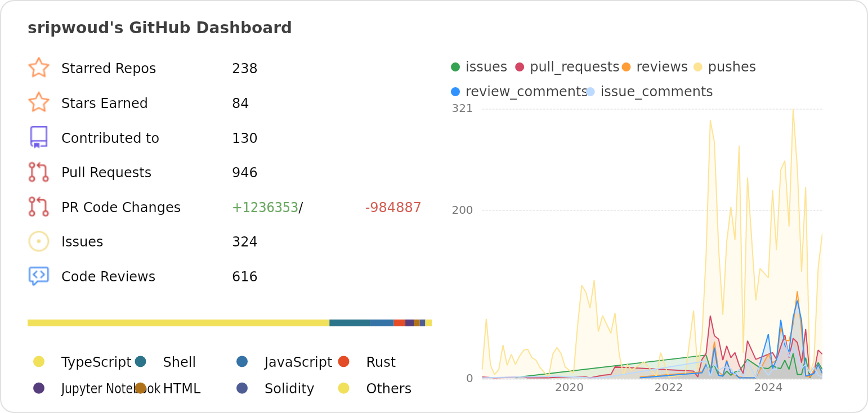
Task: Click the Others yellow color dot
Action: pos(344,388)
